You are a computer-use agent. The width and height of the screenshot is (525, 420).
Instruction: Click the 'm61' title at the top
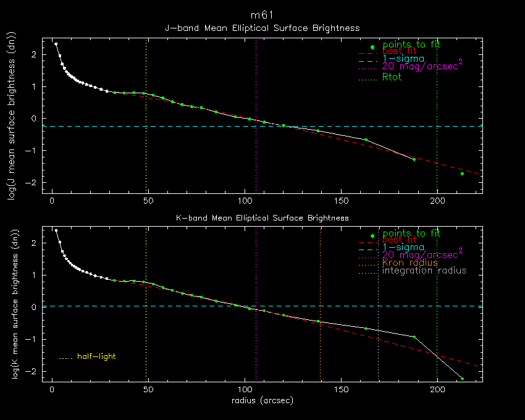pyautogui.click(x=262, y=15)
